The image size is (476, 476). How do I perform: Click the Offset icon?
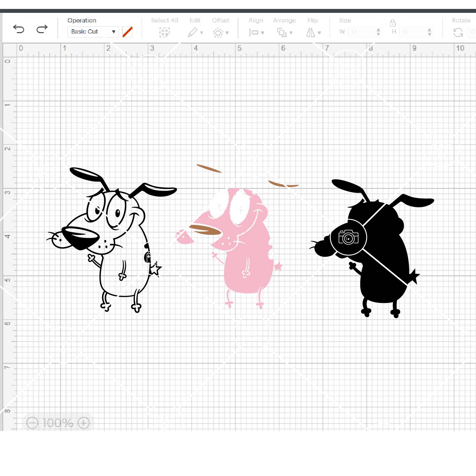(218, 33)
